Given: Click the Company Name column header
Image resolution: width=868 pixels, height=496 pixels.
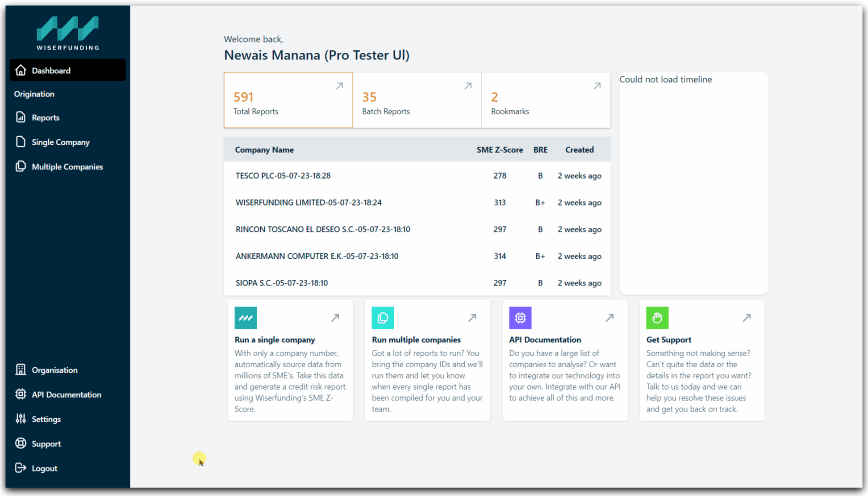Looking at the screenshot, I should (x=264, y=150).
